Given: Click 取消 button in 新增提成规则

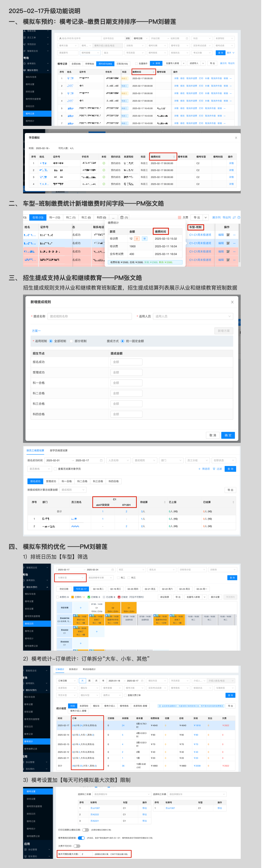Looking at the screenshot, I should [213, 435].
